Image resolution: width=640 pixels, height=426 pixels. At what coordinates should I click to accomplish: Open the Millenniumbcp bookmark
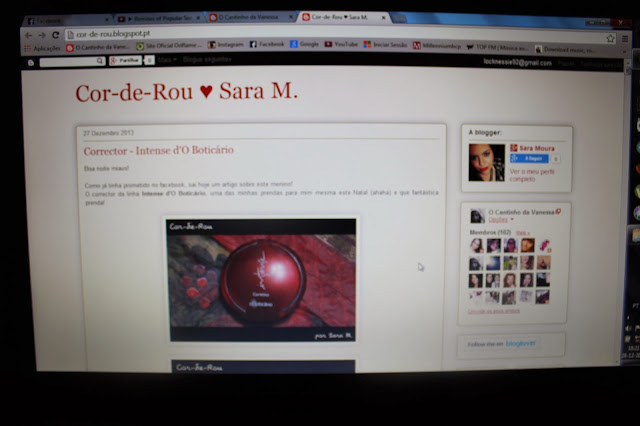tap(437, 46)
